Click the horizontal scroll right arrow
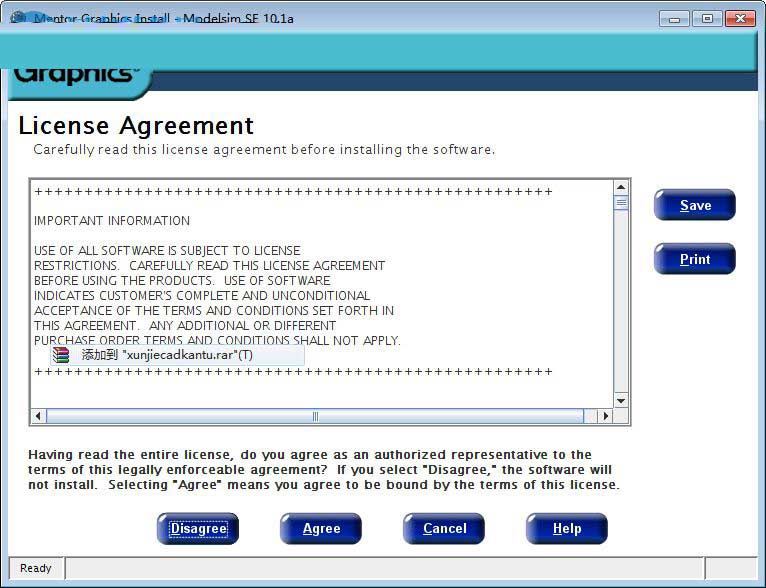Viewport: 766px width, 588px height. click(x=606, y=416)
